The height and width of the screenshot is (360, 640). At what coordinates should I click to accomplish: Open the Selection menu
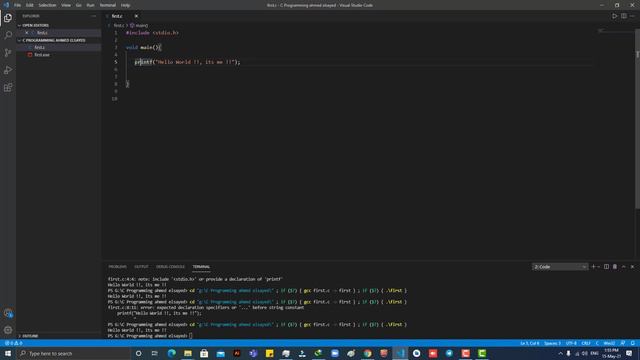pyautogui.click(x=47, y=5)
